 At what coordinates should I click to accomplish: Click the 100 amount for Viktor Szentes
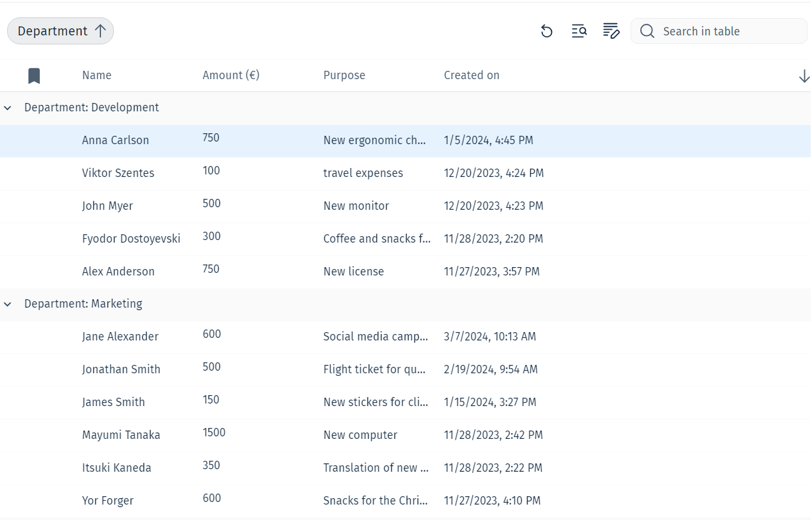tap(211, 171)
